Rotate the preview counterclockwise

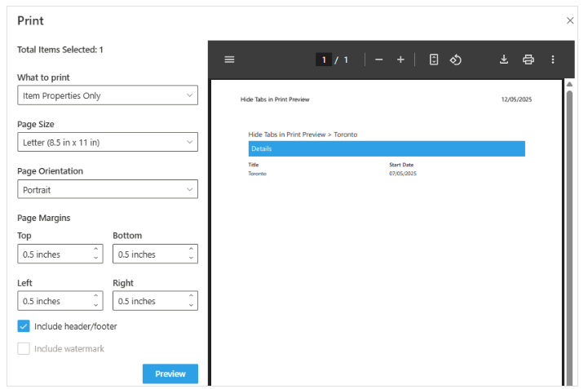pos(456,60)
